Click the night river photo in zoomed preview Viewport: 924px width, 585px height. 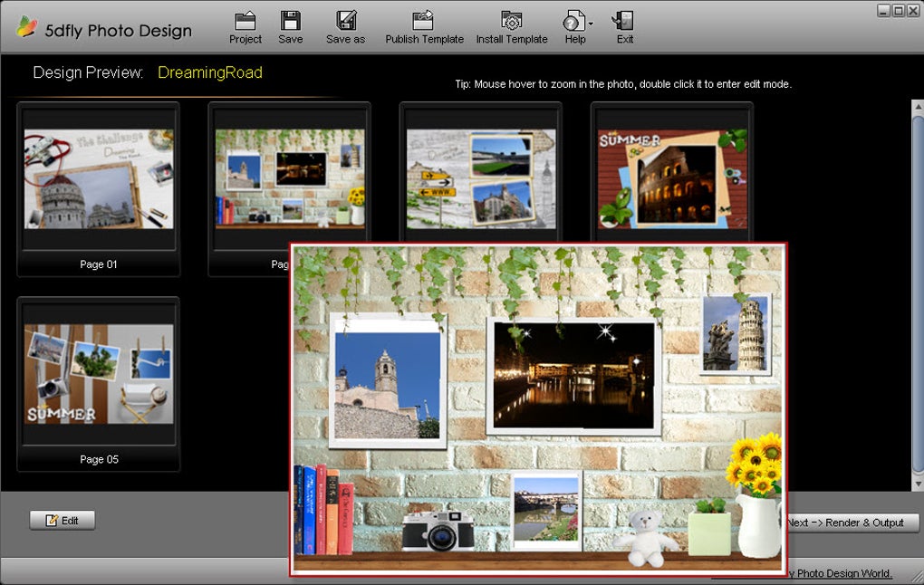[x=573, y=375]
